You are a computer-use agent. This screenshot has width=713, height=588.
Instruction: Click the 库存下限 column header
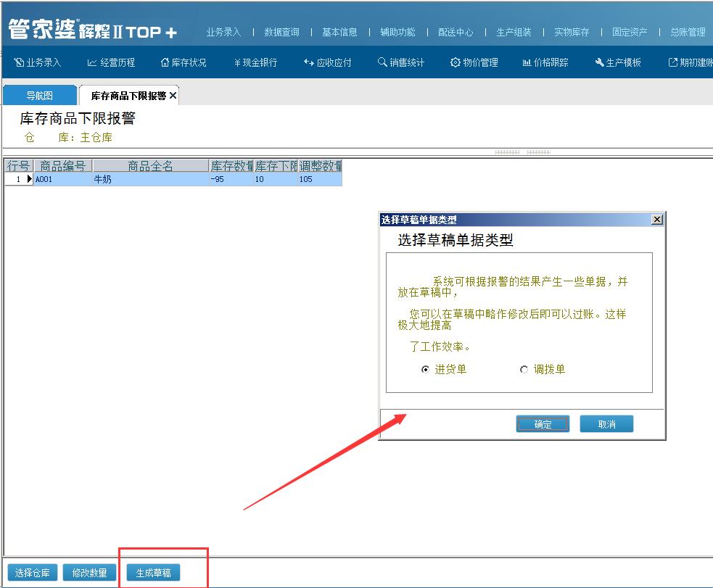276,166
